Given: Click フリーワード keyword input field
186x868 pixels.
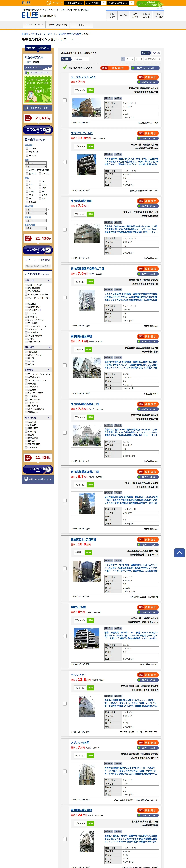Looking at the screenshot, I should click(x=38, y=266).
